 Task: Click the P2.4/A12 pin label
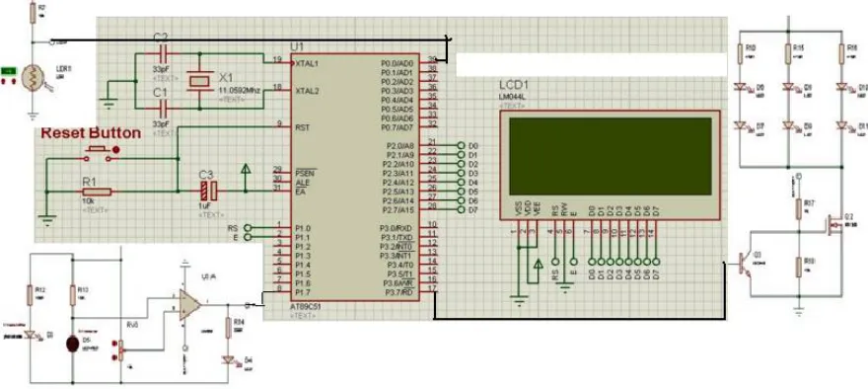[x=398, y=183]
